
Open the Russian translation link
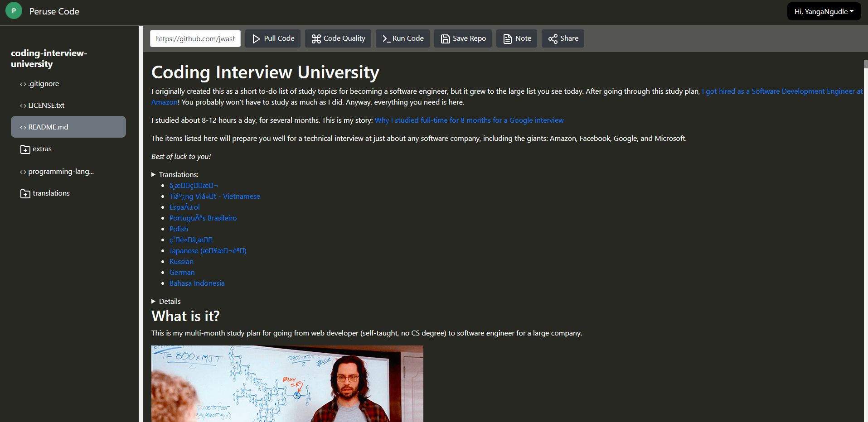click(181, 262)
